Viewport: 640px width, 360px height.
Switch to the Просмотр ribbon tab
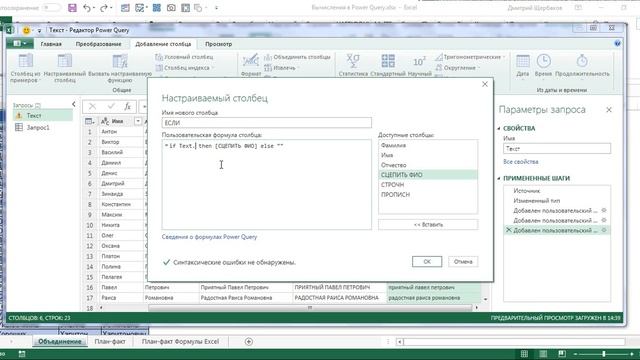(x=218, y=44)
